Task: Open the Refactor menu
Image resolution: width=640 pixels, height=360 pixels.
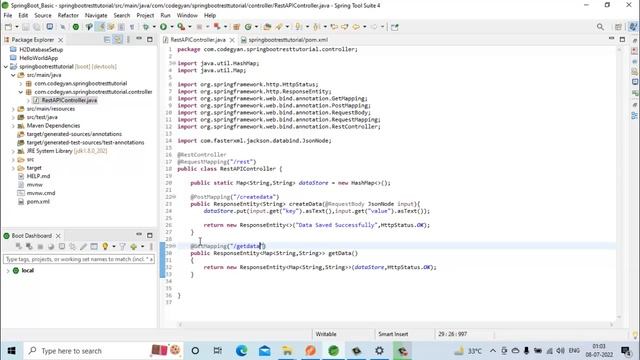Action: (68, 16)
